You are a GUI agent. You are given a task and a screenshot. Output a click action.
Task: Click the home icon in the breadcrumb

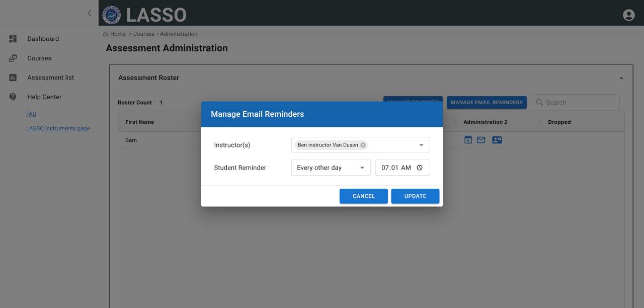pyautogui.click(x=106, y=34)
